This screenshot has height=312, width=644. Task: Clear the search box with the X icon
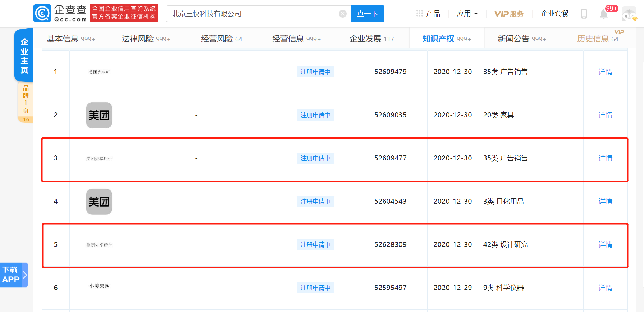click(343, 14)
